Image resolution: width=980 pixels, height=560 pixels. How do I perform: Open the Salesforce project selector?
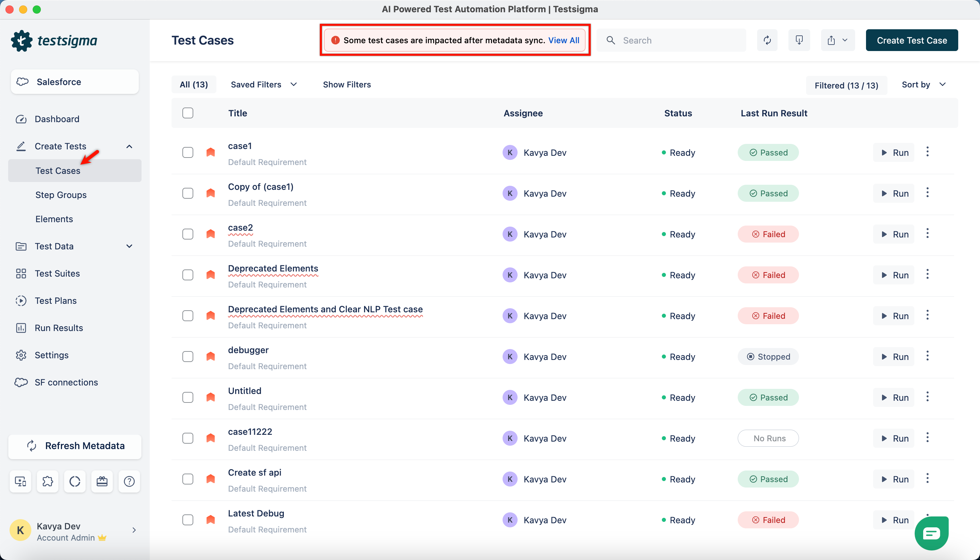(75, 82)
